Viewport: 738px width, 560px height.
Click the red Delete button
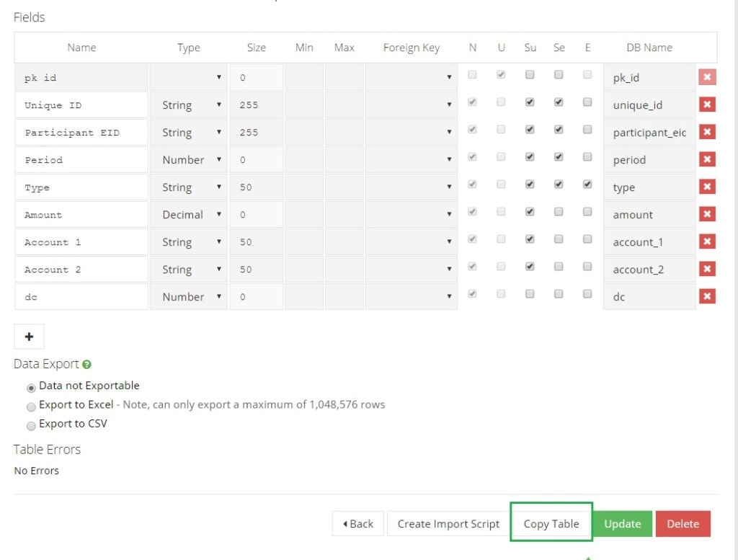point(683,524)
